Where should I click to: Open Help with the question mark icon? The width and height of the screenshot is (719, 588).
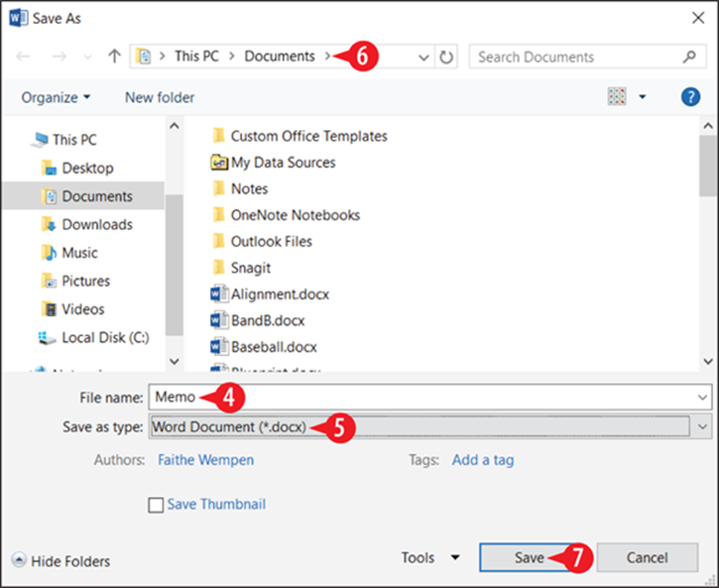[x=690, y=97]
